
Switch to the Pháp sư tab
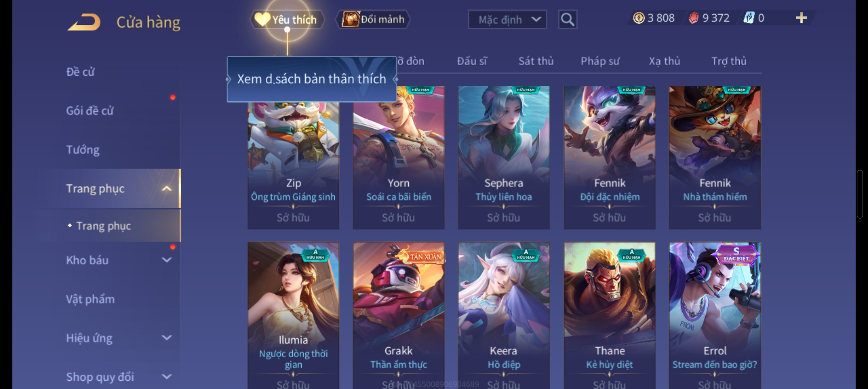(600, 61)
